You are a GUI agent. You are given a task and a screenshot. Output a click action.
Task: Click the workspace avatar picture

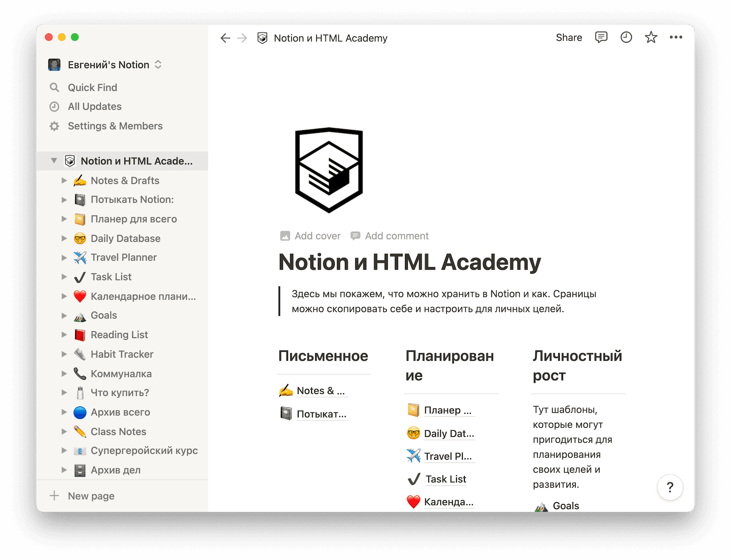(x=54, y=65)
